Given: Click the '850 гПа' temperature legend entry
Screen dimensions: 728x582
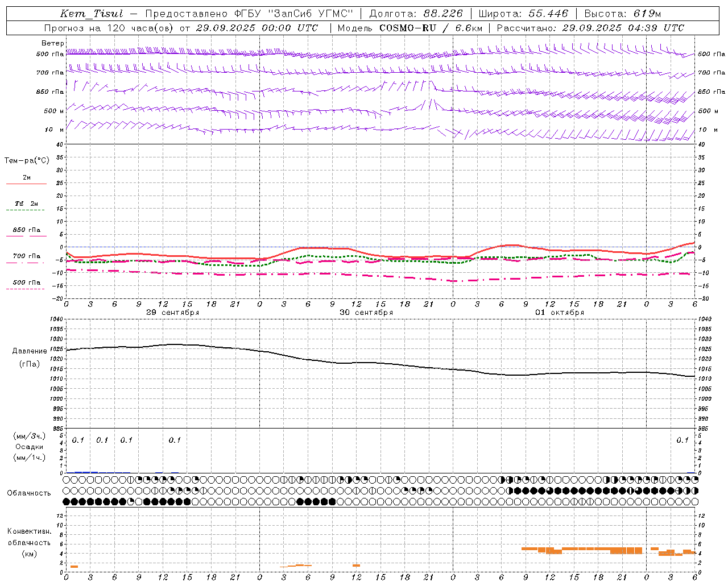Looking at the screenshot, I should coord(27,230).
